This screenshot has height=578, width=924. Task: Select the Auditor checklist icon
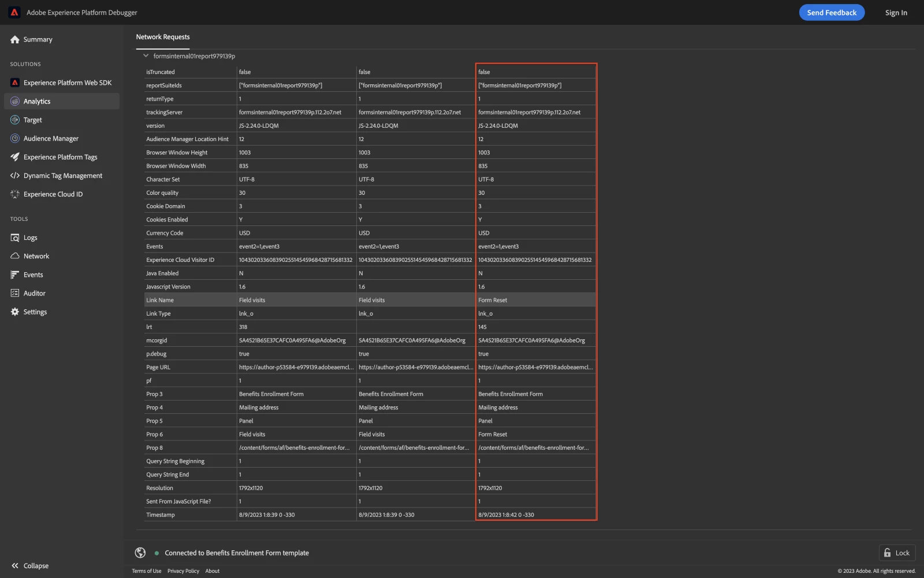tap(15, 293)
